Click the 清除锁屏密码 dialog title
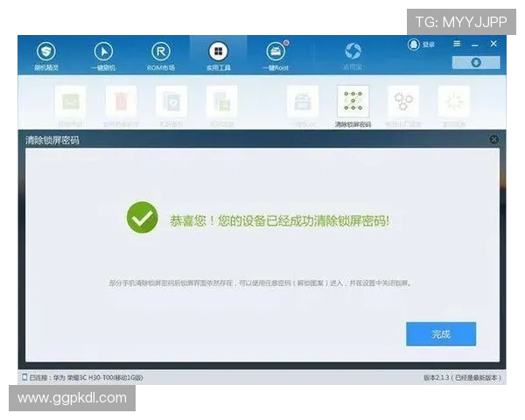Viewport: 525px width, 420px height. (x=52, y=140)
